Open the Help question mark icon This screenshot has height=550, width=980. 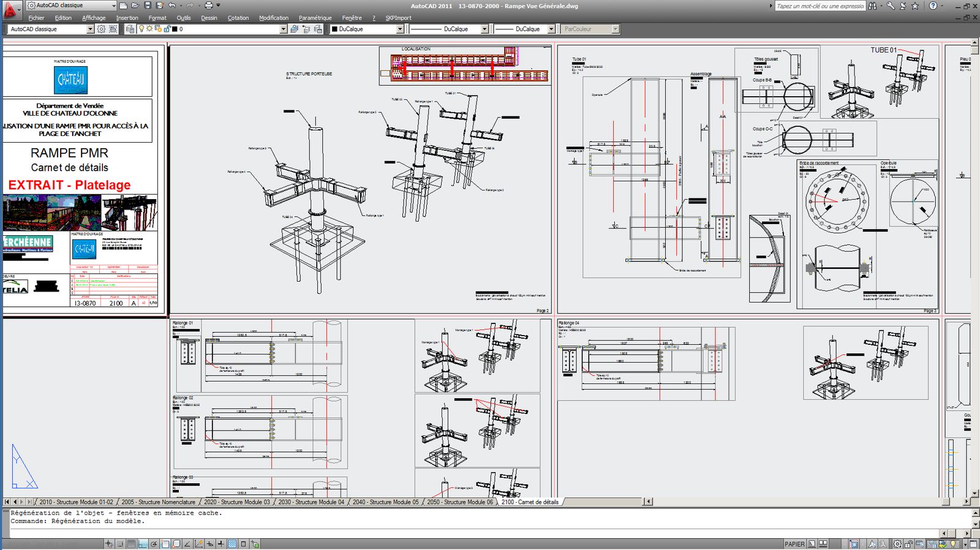[x=933, y=6]
